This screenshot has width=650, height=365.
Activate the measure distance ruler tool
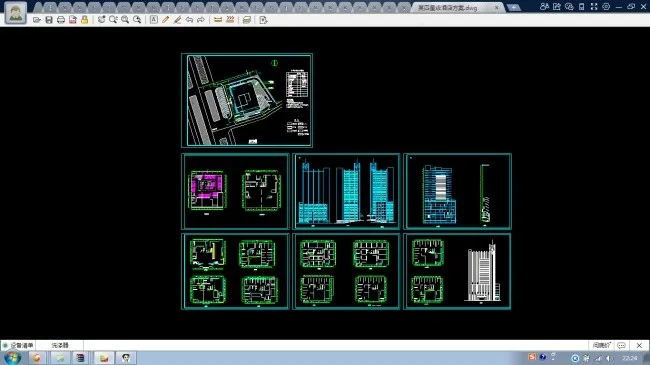click(x=218, y=20)
